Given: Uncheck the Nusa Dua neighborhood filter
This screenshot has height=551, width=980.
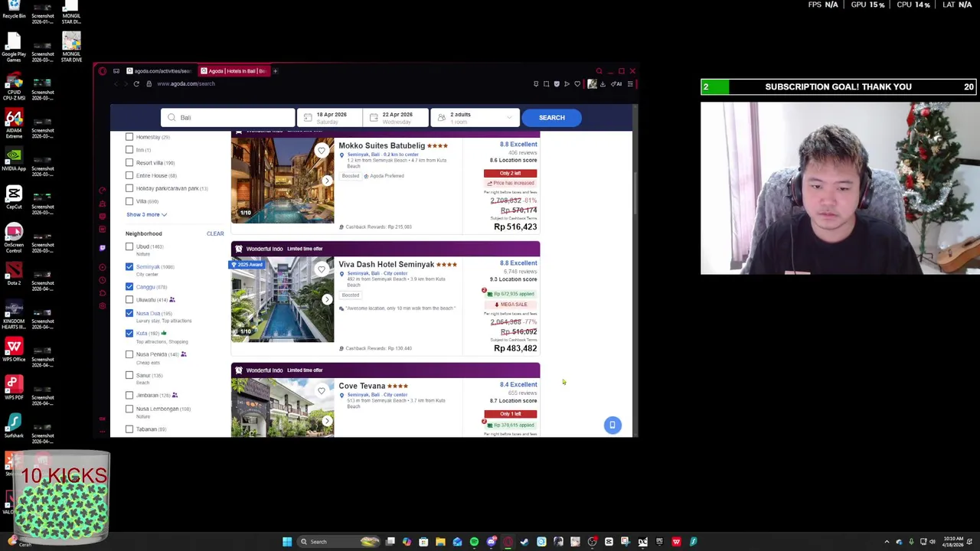Looking at the screenshot, I should pyautogui.click(x=129, y=313).
